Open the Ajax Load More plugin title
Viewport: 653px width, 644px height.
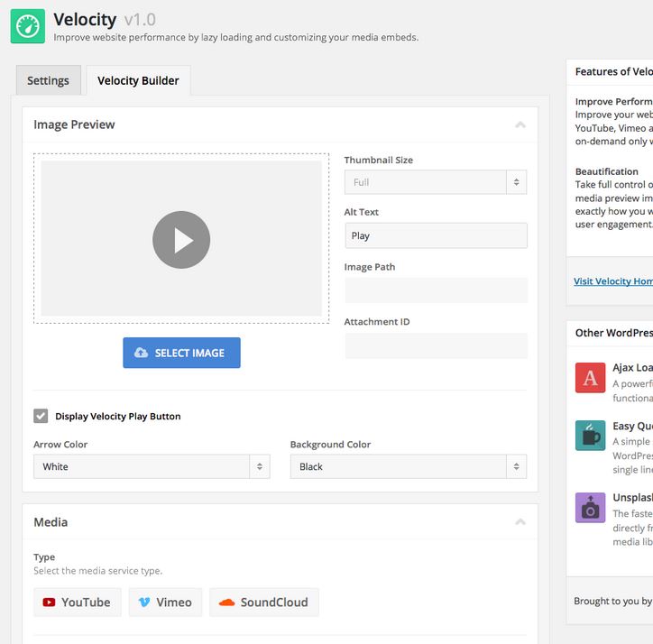[632, 367]
